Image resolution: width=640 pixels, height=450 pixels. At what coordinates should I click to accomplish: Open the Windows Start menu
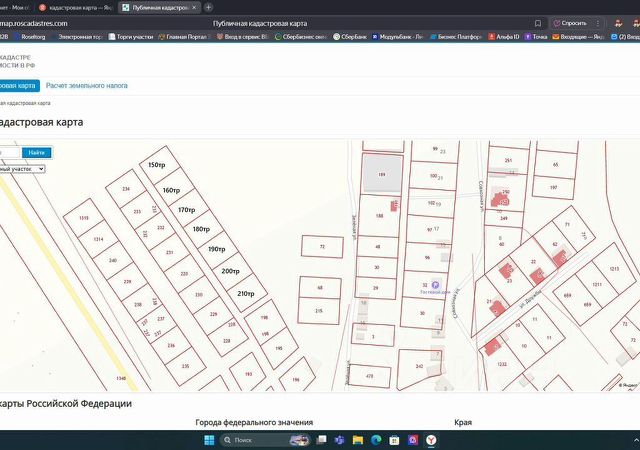(209, 440)
